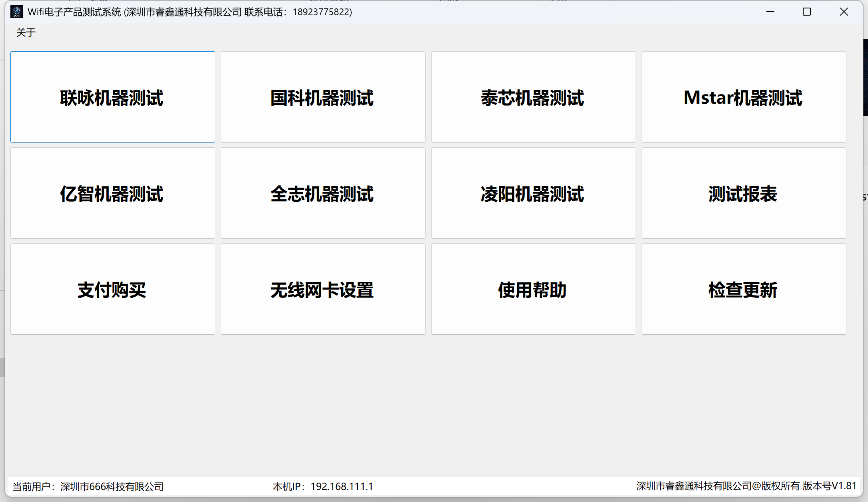This screenshot has width=868, height=502.
Task: Click status text 当前用户：深圳市666科技有限公司
Action: (88, 486)
